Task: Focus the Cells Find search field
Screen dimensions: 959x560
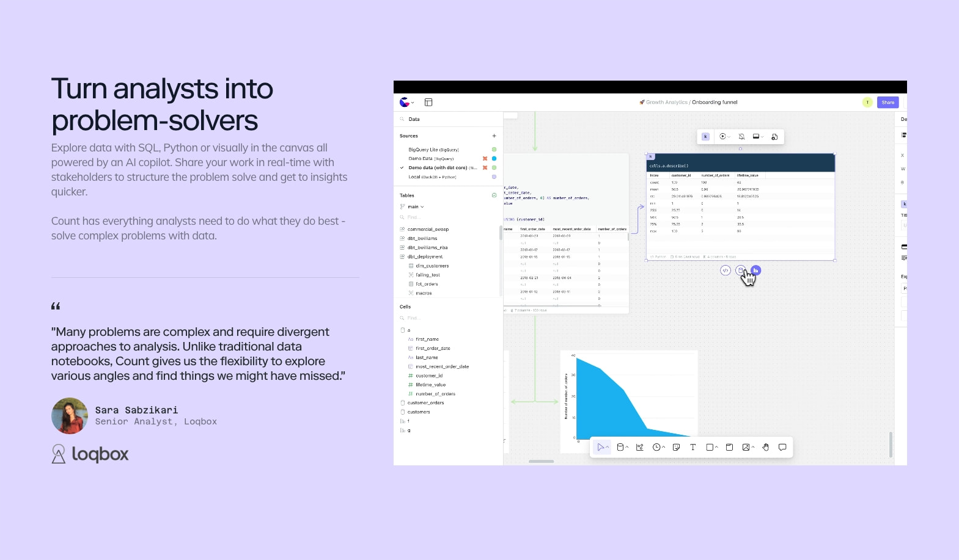Action: [x=449, y=318]
